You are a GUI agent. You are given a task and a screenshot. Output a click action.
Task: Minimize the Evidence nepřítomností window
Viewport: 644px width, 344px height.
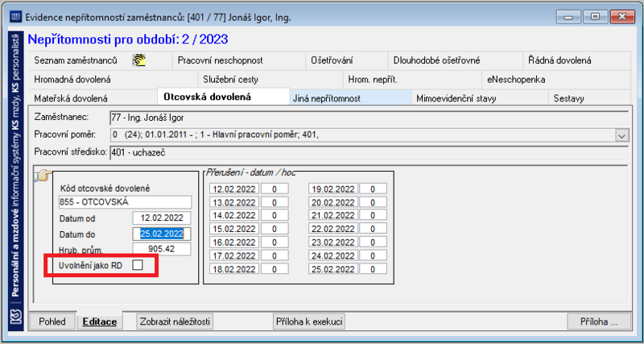coord(568,17)
